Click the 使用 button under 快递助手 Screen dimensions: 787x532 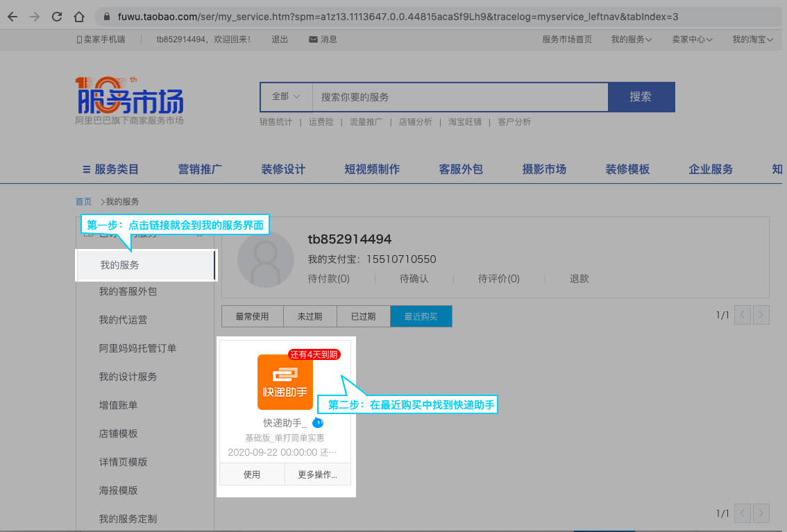pyautogui.click(x=252, y=474)
